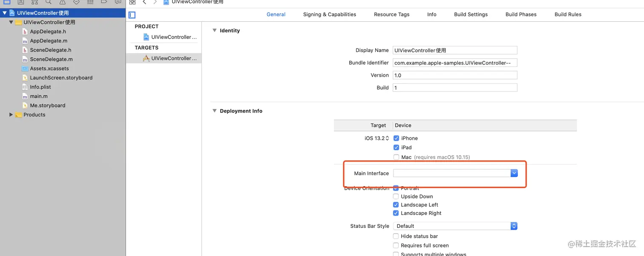Click the yellow UIViewController使用 group folder icon

click(x=18, y=22)
